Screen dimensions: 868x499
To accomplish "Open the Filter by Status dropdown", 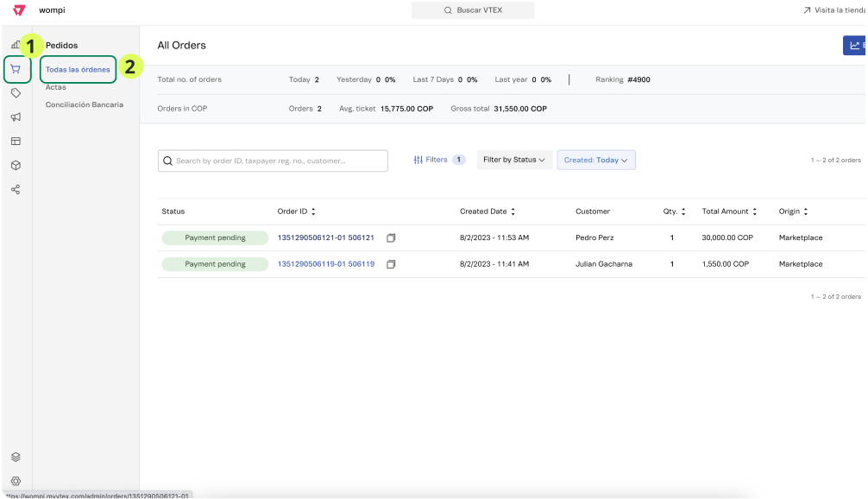I will [x=514, y=160].
